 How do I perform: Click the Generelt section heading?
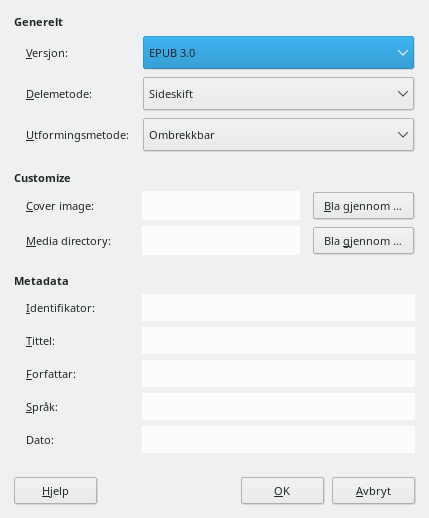[38, 22]
